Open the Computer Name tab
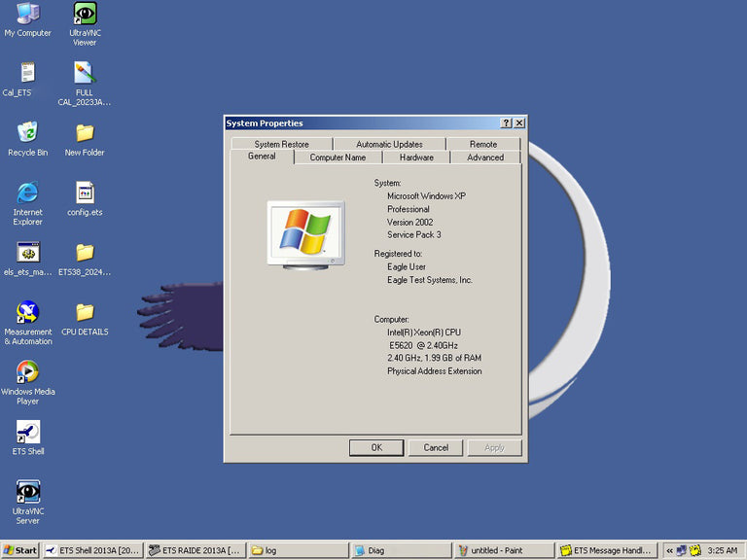The height and width of the screenshot is (560, 747). 338,157
